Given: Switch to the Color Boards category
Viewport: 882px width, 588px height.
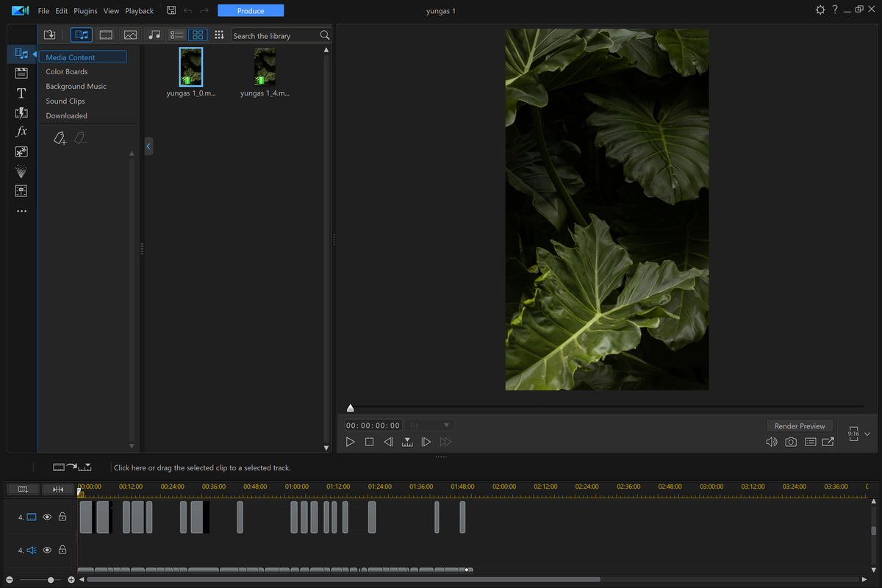Looking at the screenshot, I should [x=66, y=71].
